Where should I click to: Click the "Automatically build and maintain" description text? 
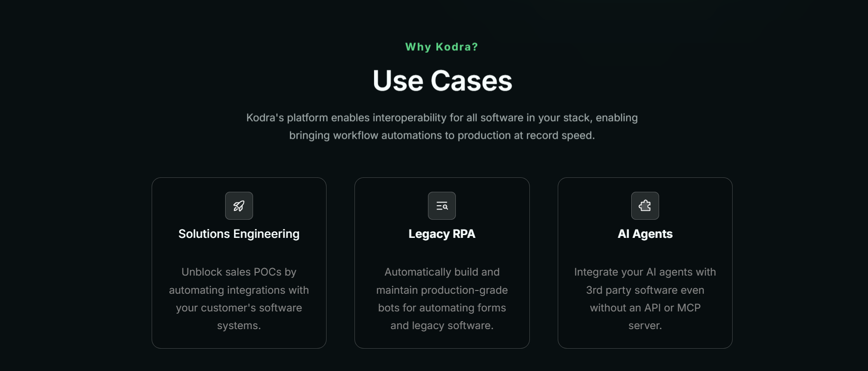[442, 299]
